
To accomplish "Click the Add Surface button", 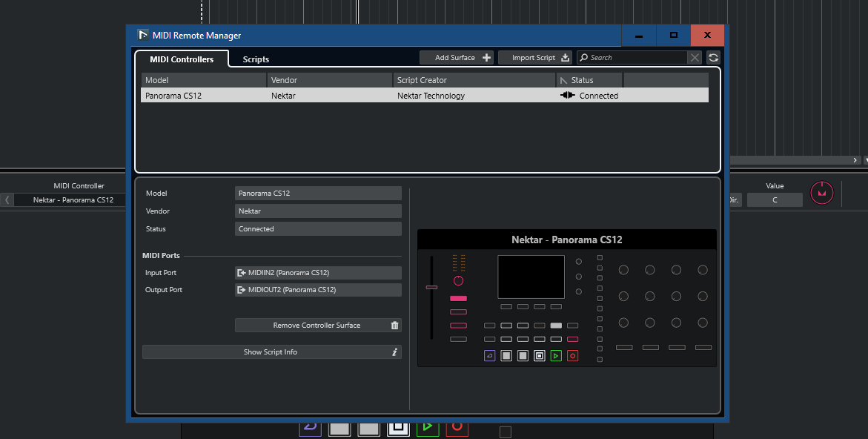I will coord(457,58).
